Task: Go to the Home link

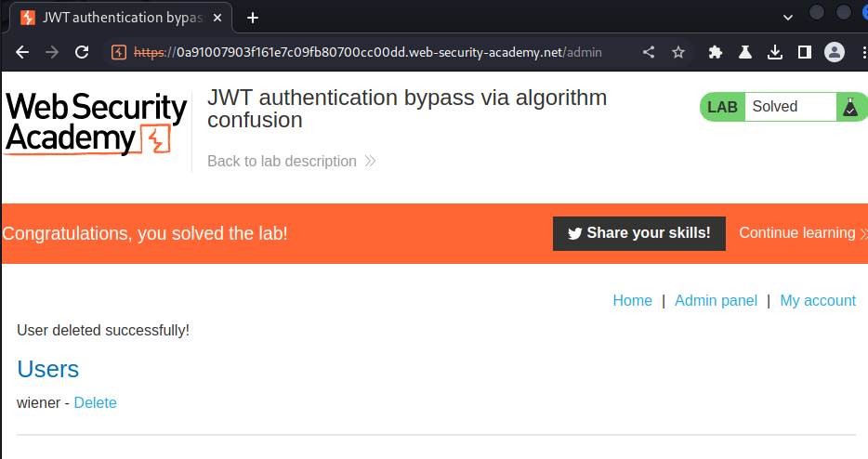Action: (632, 301)
